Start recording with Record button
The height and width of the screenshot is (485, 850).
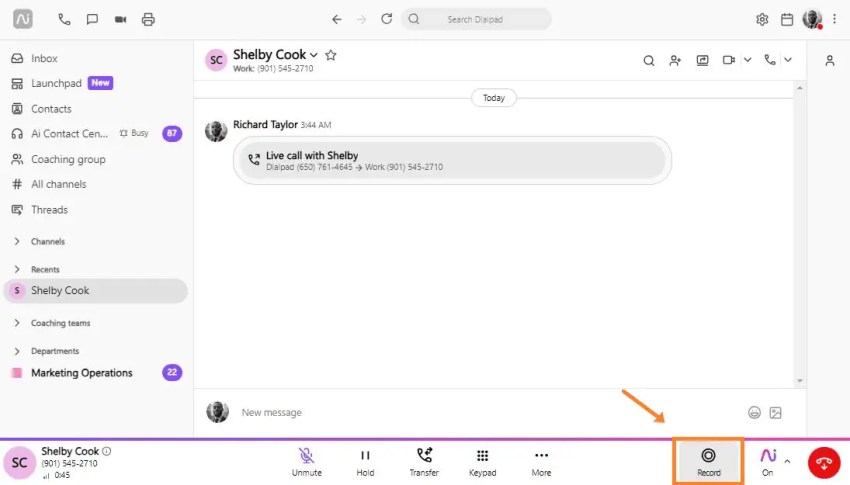[709, 462]
